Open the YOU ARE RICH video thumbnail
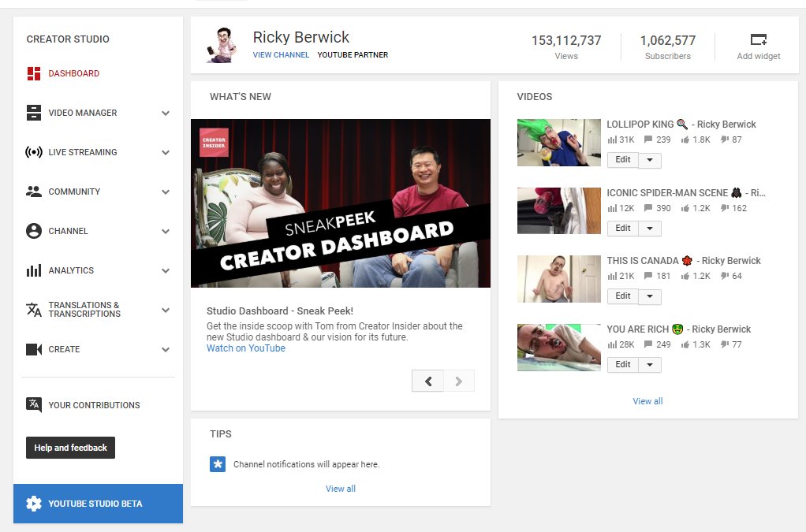Viewport: 806px width, 532px height. point(558,348)
